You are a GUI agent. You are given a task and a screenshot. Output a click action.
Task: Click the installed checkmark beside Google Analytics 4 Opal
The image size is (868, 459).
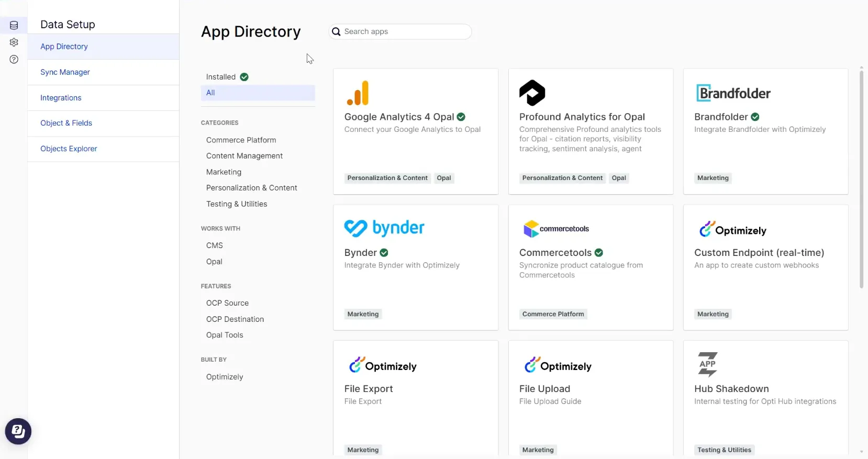point(461,117)
